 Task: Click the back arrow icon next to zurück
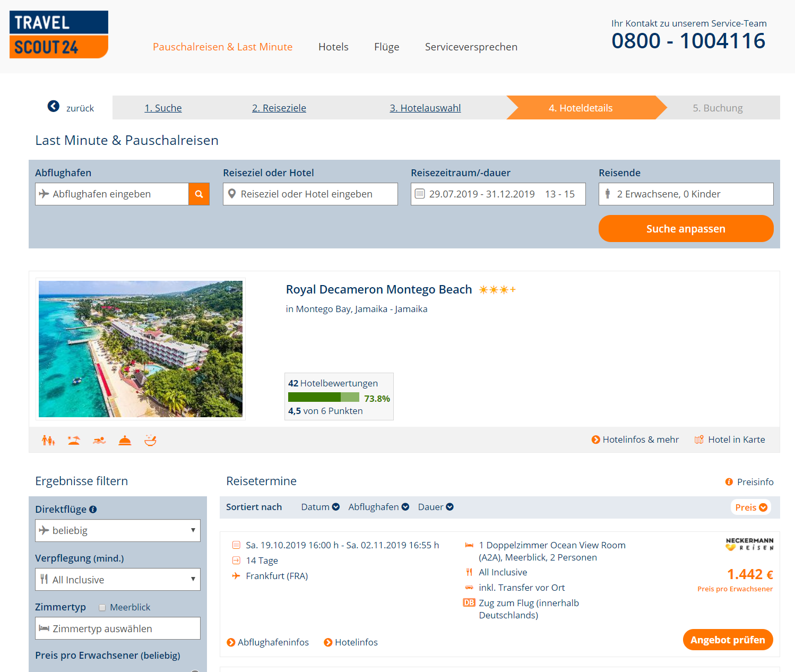54,106
